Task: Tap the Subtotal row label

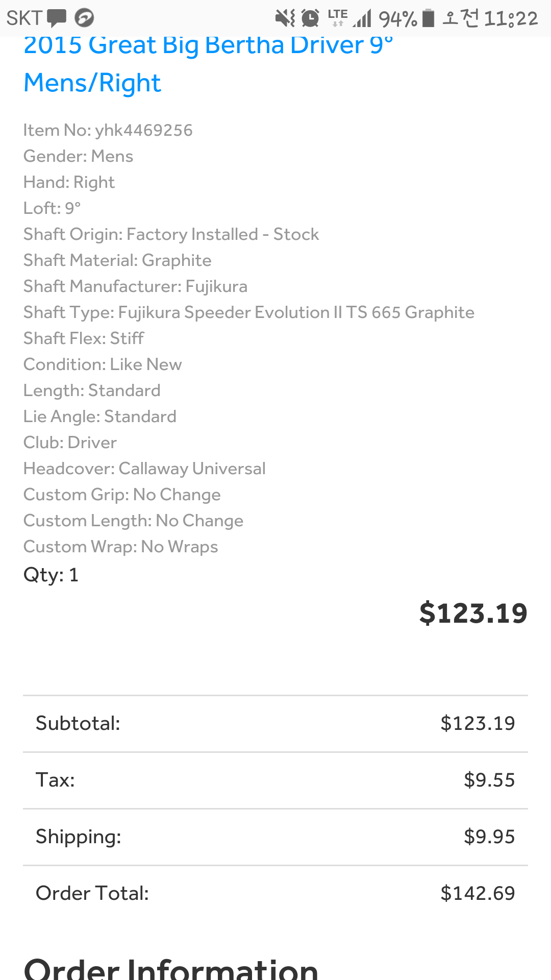Action: coord(78,723)
